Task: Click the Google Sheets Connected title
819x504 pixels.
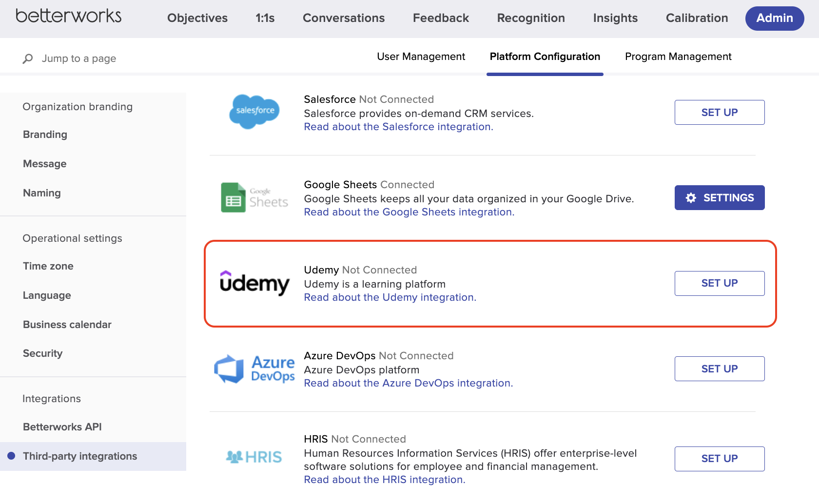Action: click(x=369, y=185)
